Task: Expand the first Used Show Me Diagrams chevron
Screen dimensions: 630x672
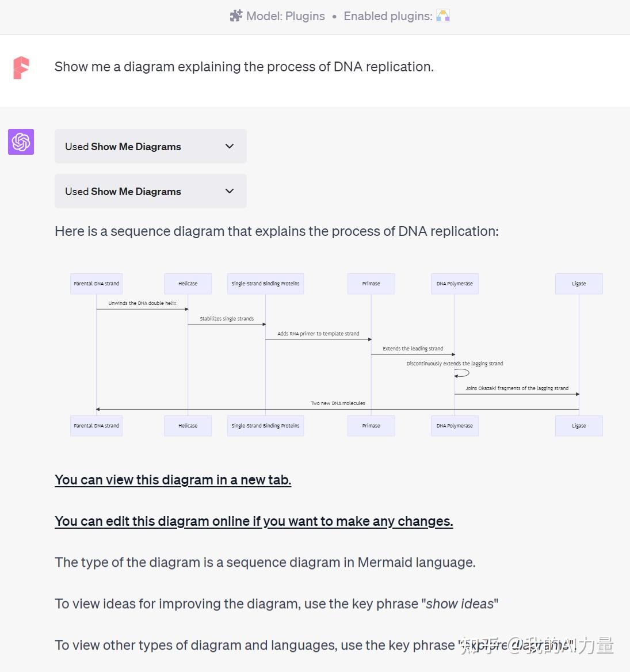Action: 230,146
